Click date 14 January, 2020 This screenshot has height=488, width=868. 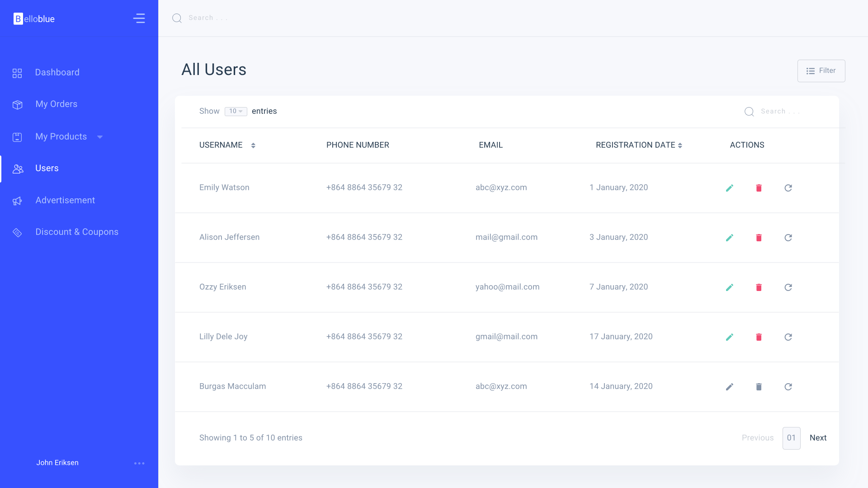[621, 386]
